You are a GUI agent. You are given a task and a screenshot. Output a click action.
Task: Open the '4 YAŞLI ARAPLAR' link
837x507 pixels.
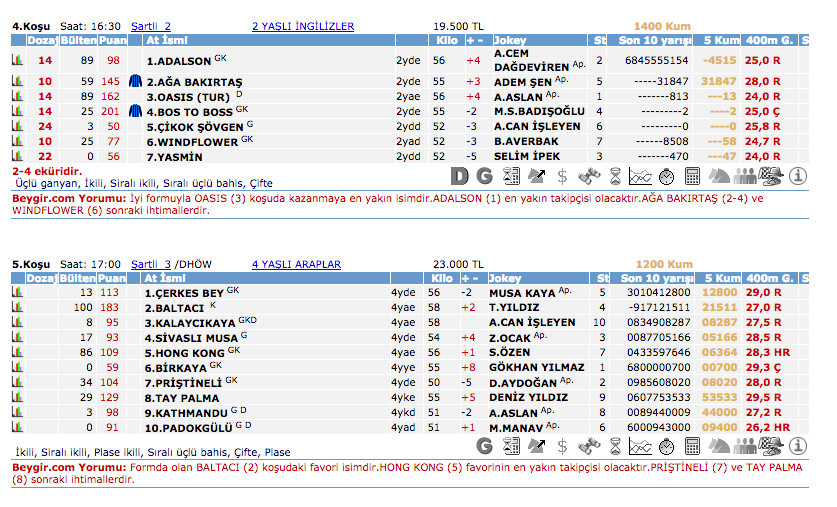(296, 264)
